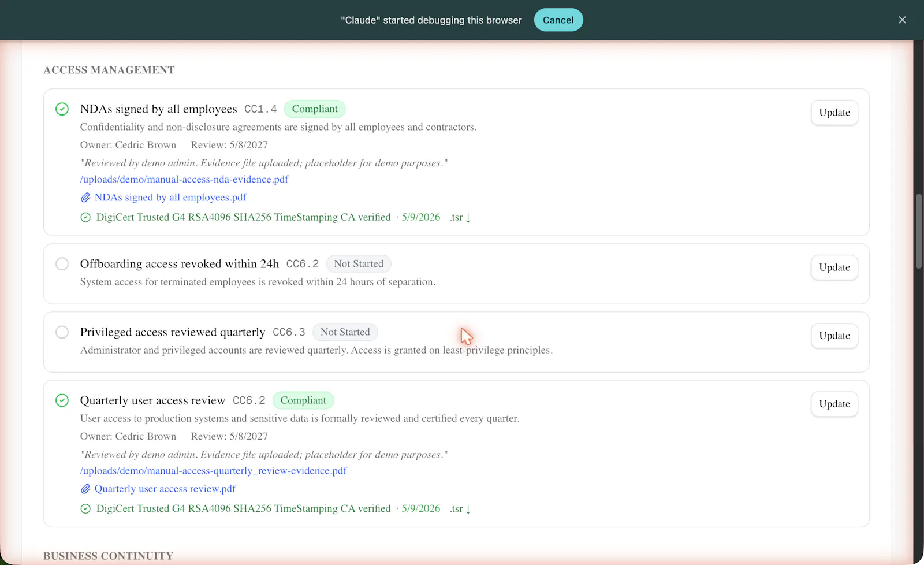Download the .tsr file for NDAs control
924x565 pixels.
point(460,217)
